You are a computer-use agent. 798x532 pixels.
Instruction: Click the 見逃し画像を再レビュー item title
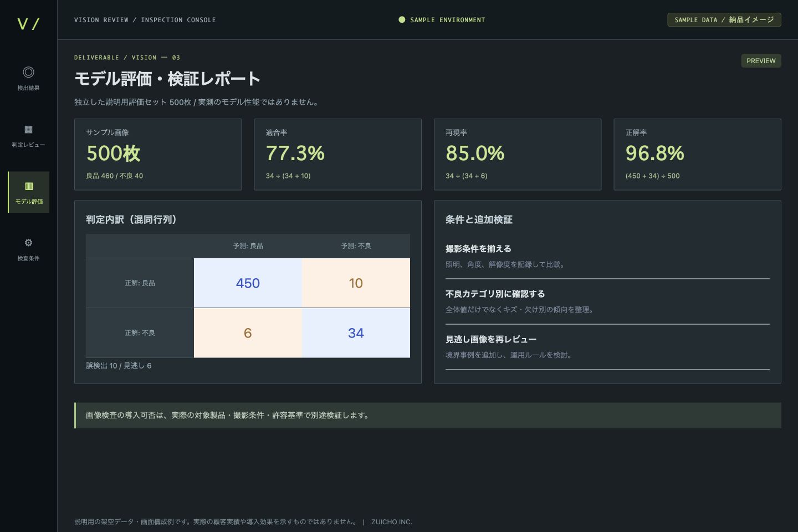[x=491, y=339]
